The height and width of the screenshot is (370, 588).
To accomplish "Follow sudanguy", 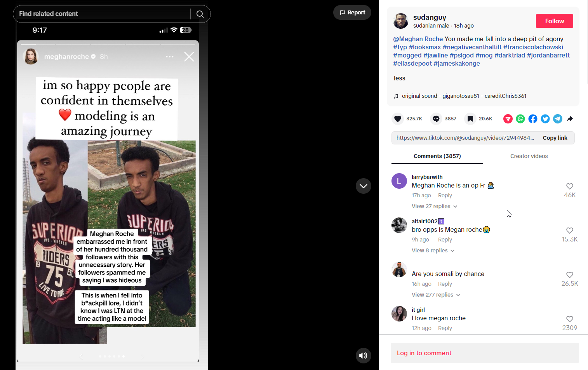I will coord(554,21).
